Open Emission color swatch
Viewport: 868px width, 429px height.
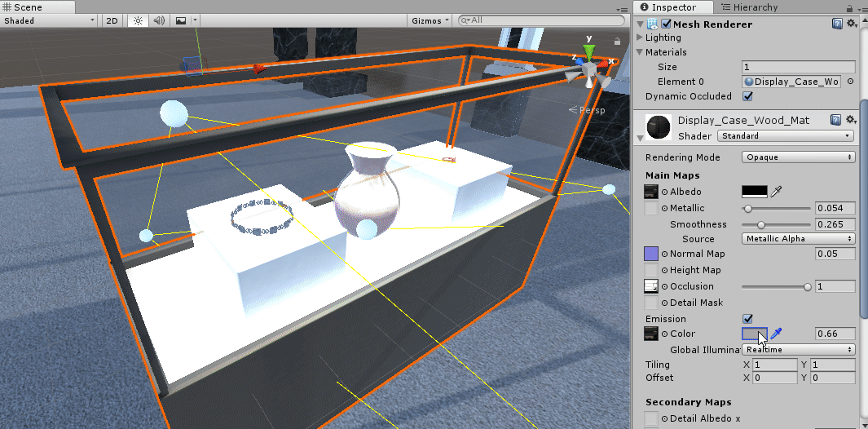point(755,334)
